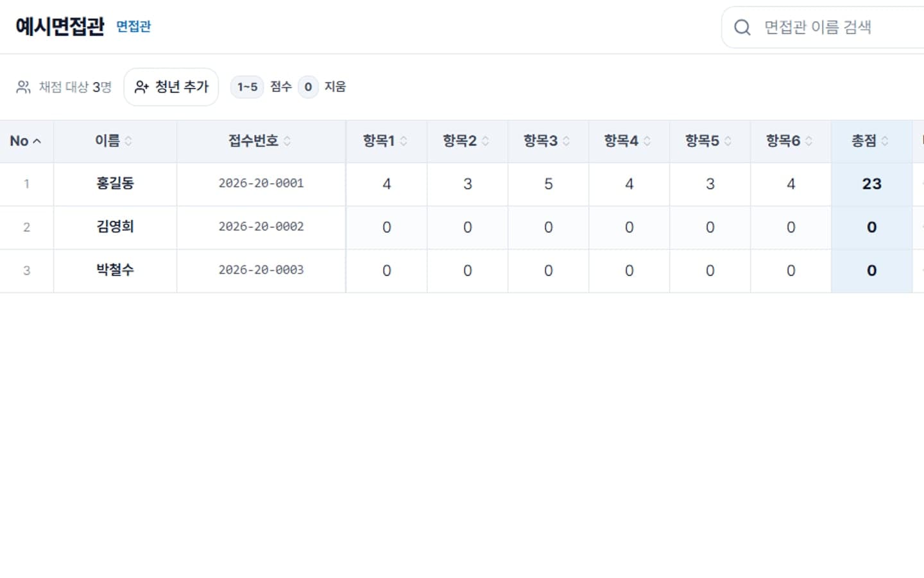The height and width of the screenshot is (578, 924).
Task: Click 홍길동's 총점 value 23
Action: [872, 184]
